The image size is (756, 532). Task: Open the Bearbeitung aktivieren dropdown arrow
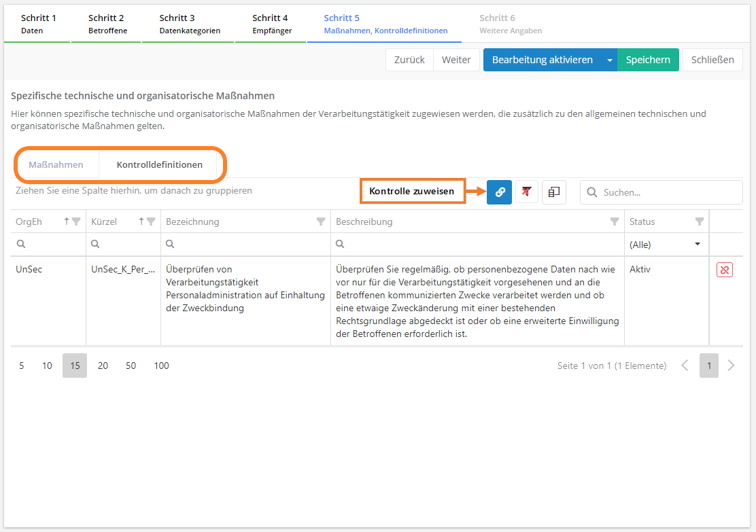coord(609,60)
